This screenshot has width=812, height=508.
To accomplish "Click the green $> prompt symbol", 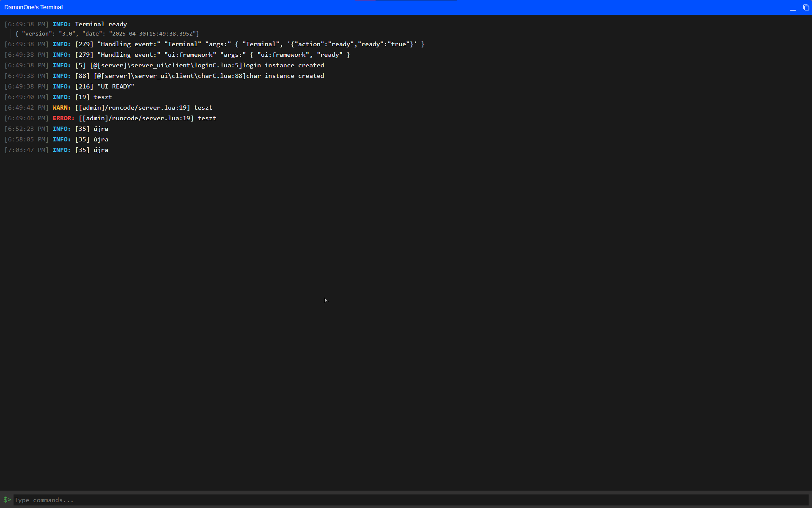I will pyautogui.click(x=7, y=500).
